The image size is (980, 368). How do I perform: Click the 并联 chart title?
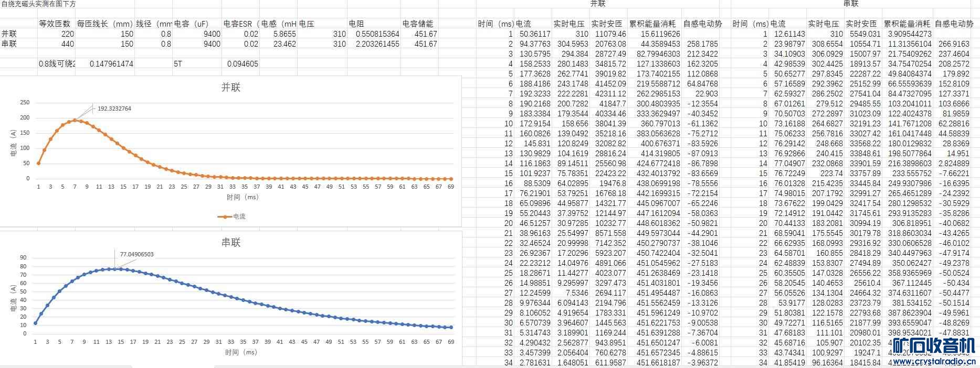[230, 88]
